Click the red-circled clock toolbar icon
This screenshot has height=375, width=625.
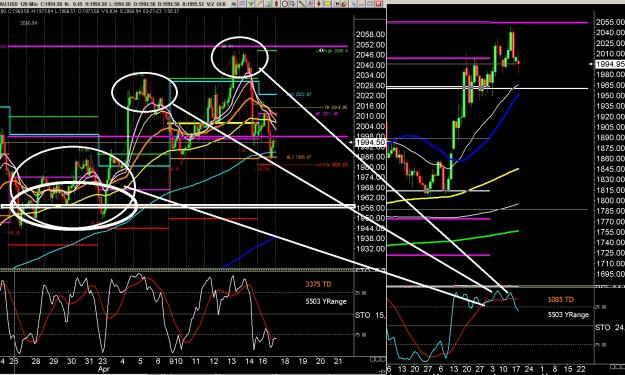pyautogui.click(x=285, y=4)
